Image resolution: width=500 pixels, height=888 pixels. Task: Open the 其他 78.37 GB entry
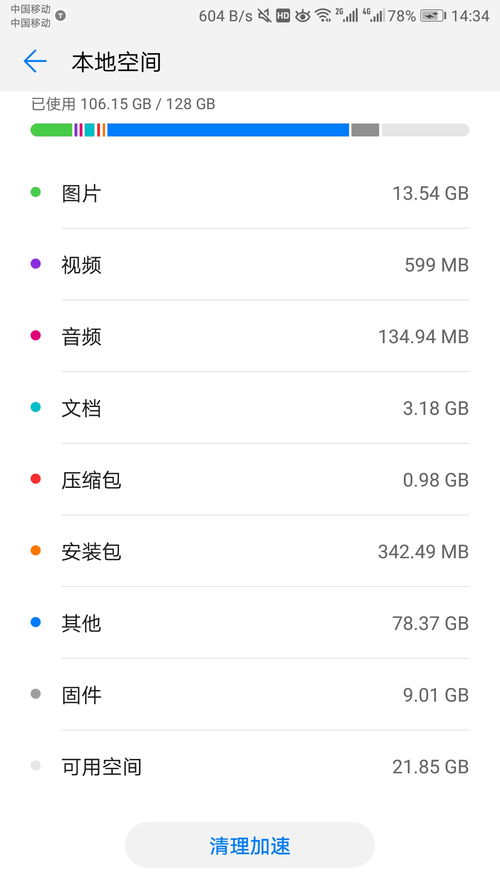coord(250,623)
